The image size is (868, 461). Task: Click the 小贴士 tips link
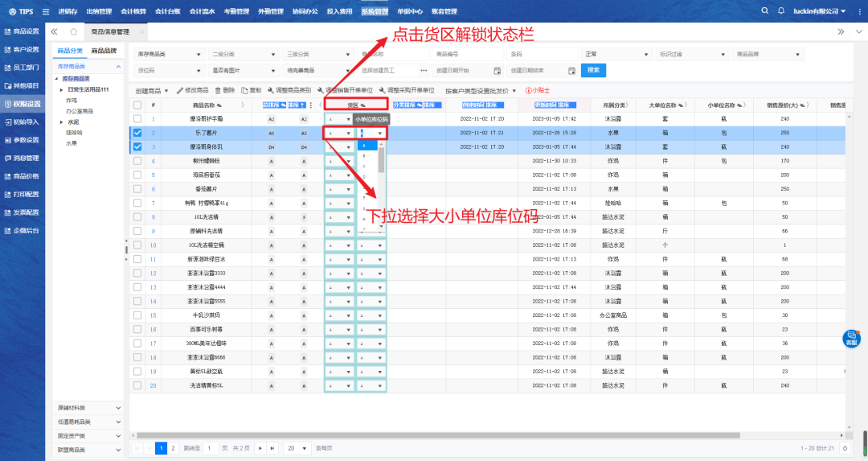click(538, 91)
